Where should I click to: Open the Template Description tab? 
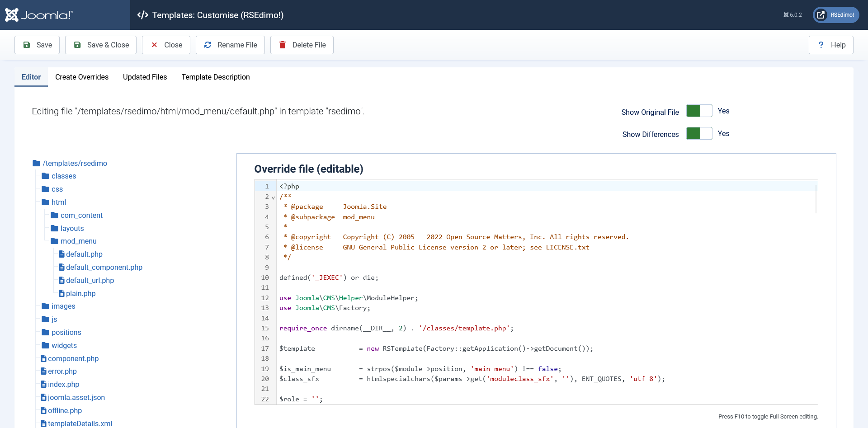click(216, 77)
